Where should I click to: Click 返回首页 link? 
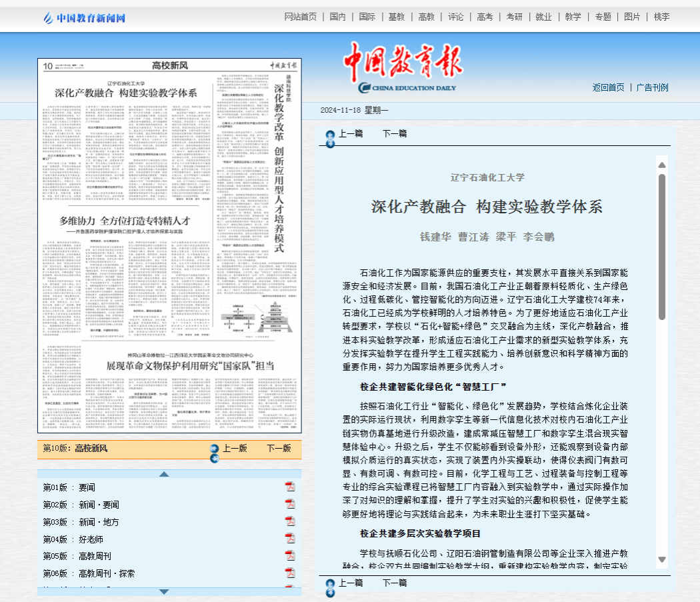point(608,87)
